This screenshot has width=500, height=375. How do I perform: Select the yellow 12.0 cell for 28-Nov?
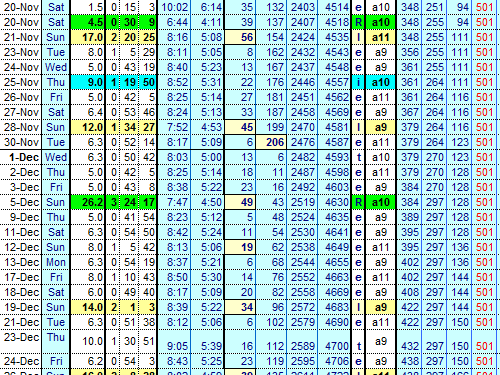pos(87,127)
